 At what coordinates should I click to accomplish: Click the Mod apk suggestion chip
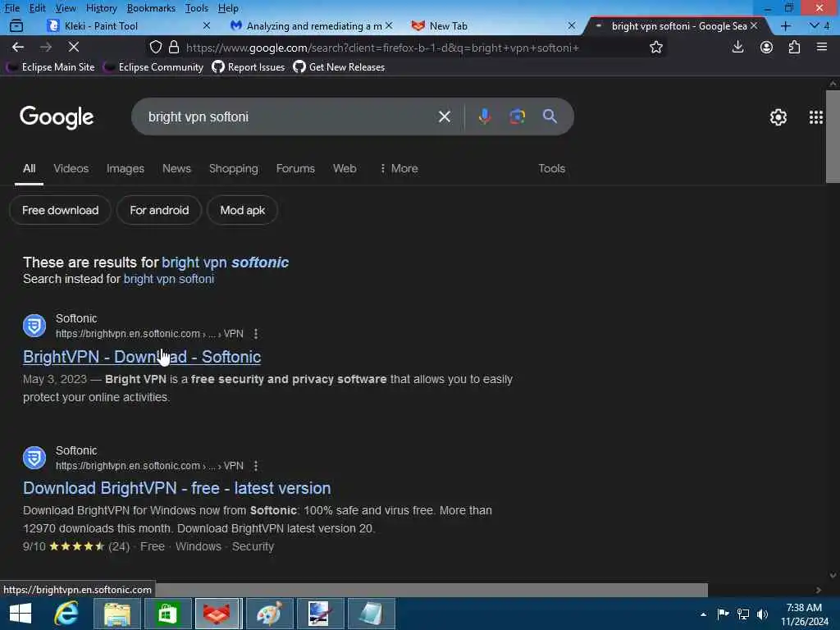click(242, 210)
